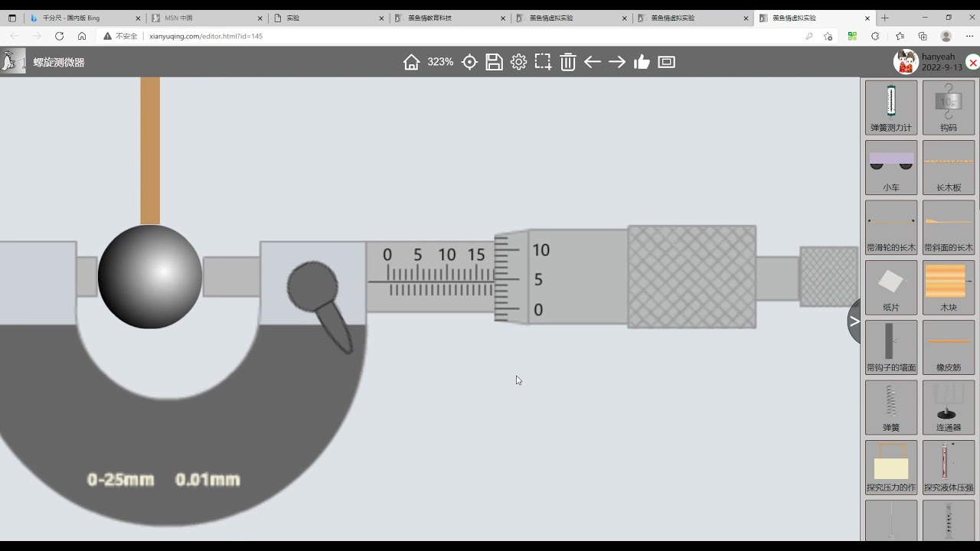Select 橡皮筋 rubber band component
The width and height of the screenshot is (980, 551).
[949, 347]
